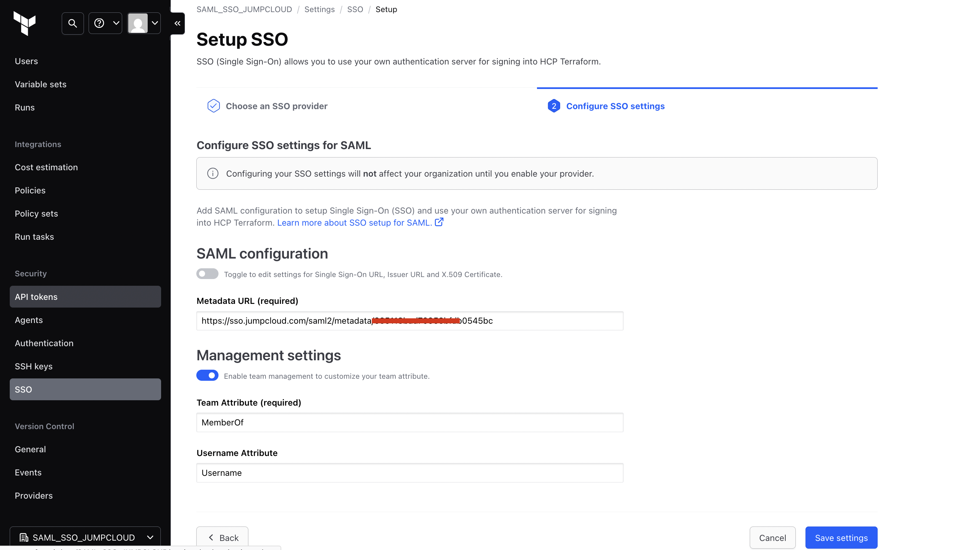The width and height of the screenshot is (980, 550).
Task: Click the user avatar icon
Action: coord(138,23)
